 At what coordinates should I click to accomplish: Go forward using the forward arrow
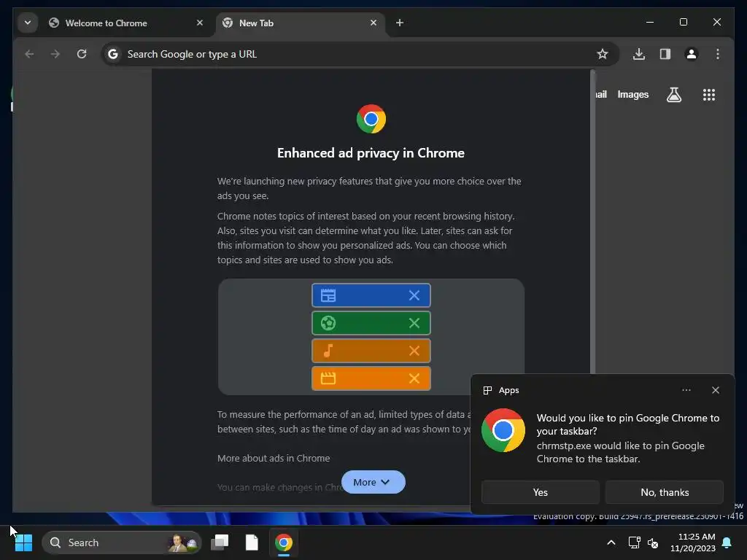pos(55,54)
